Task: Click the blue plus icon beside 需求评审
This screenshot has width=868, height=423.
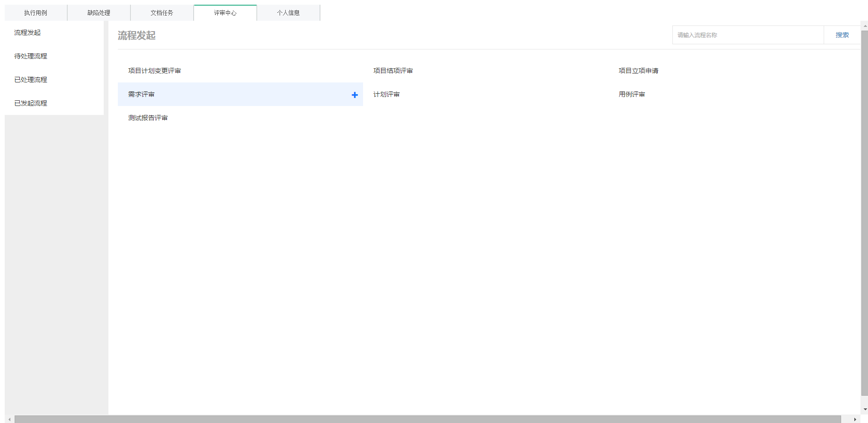Action: 355,95
